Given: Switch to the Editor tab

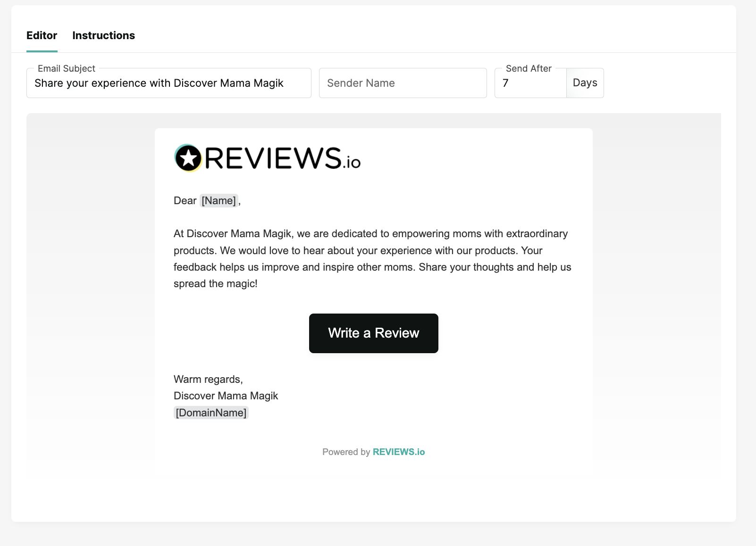Looking at the screenshot, I should pos(42,35).
